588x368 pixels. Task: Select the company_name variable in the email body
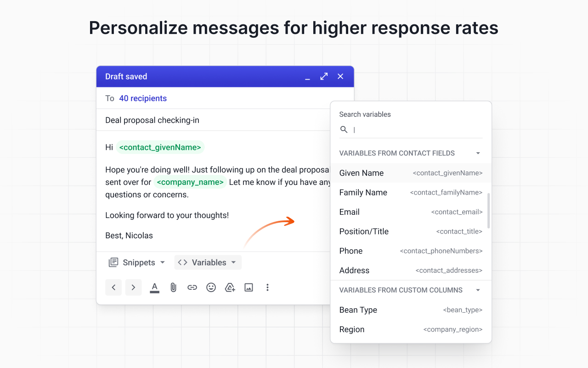(190, 182)
